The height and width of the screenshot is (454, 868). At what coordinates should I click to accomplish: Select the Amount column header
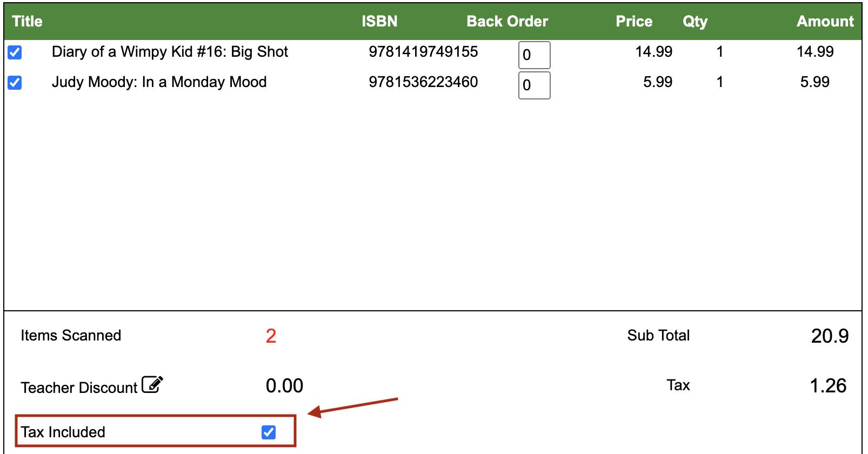pyautogui.click(x=825, y=22)
